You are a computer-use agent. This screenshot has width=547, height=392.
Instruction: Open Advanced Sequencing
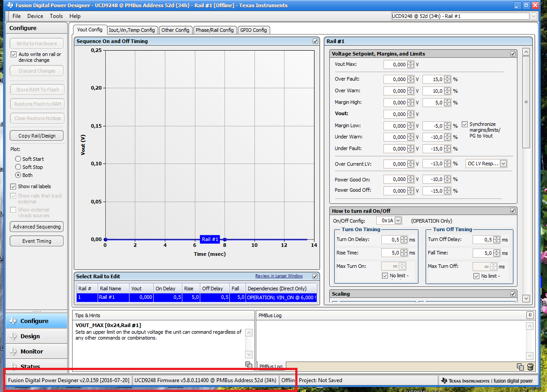click(x=37, y=227)
